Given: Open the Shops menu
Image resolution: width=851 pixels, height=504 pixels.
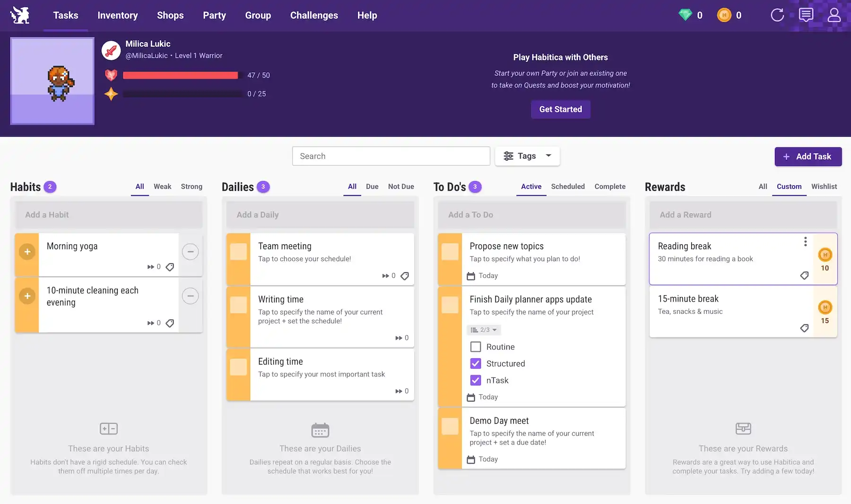Looking at the screenshot, I should (170, 15).
